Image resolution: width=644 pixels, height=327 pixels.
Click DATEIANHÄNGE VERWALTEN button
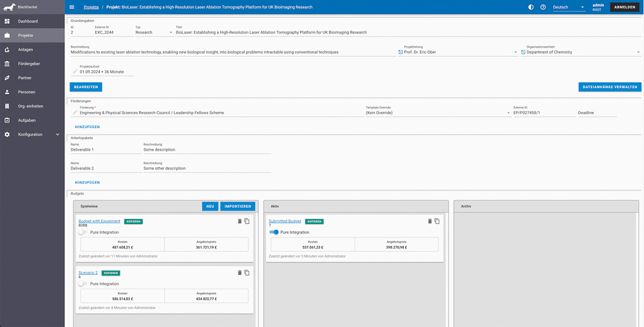pyautogui.click(x=610, y=87)
